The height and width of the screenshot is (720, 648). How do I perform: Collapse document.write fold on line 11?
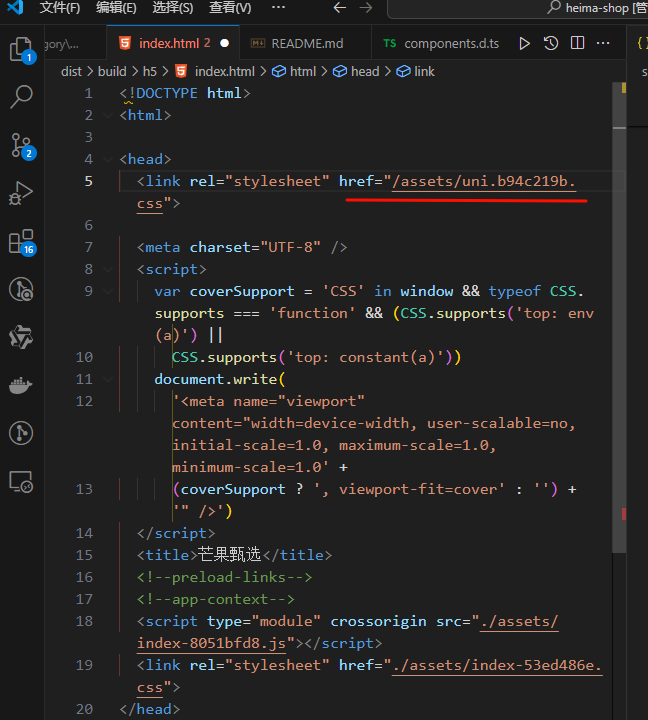coord(108,379)
